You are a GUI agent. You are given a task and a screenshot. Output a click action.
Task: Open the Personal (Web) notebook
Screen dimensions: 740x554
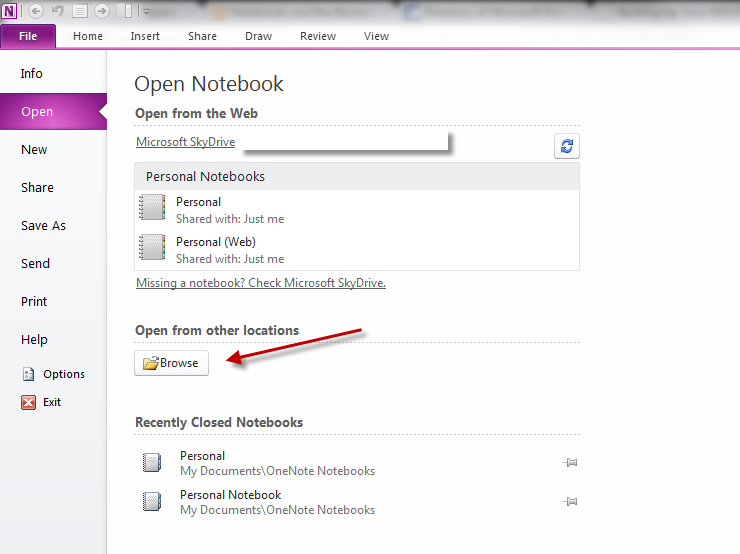pos(215,242)
